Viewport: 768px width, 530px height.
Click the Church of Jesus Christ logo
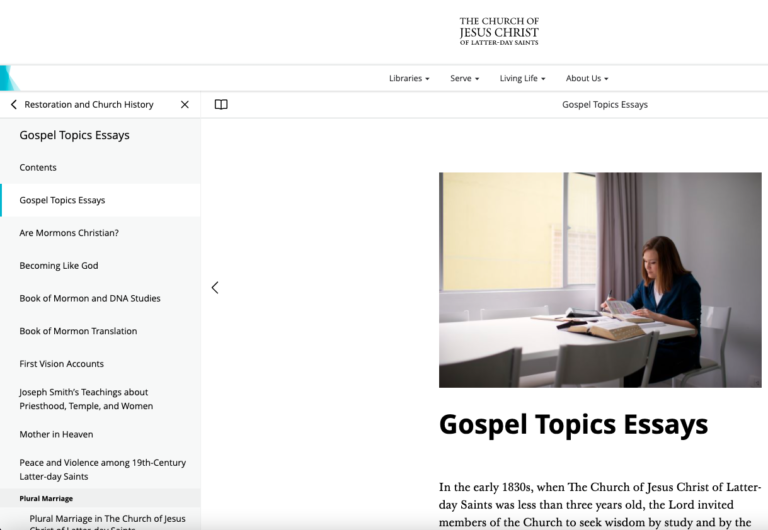[x=499, y=31]
